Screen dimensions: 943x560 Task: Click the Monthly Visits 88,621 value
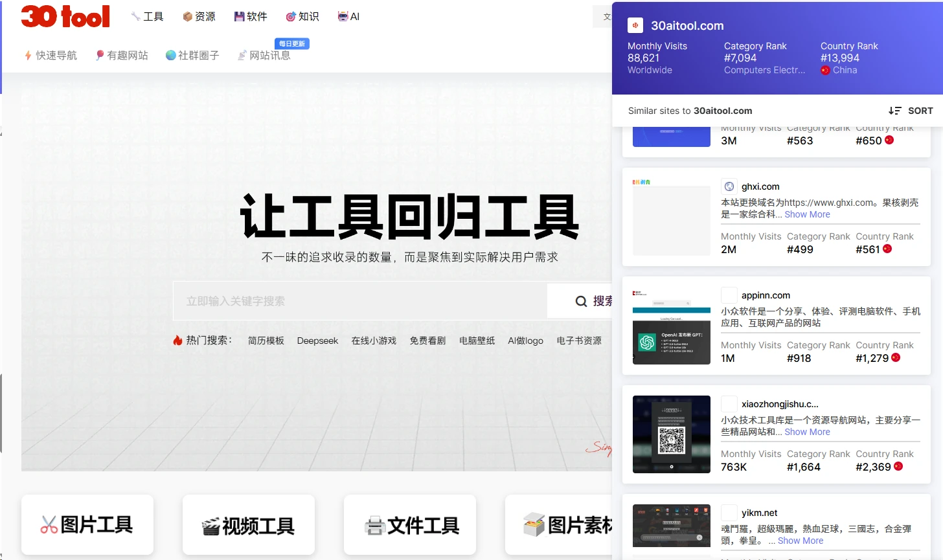(643, 58)
